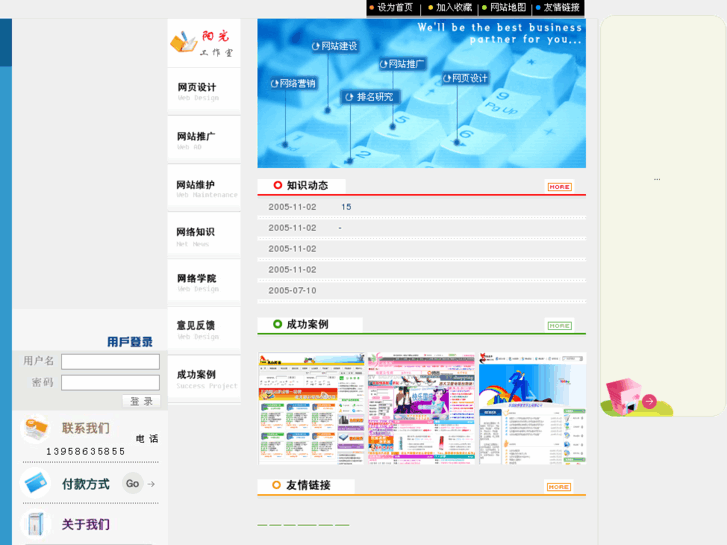727x545 pixels.
Task: Click the 用户登录 heading
Action: [x=130, y=342]
